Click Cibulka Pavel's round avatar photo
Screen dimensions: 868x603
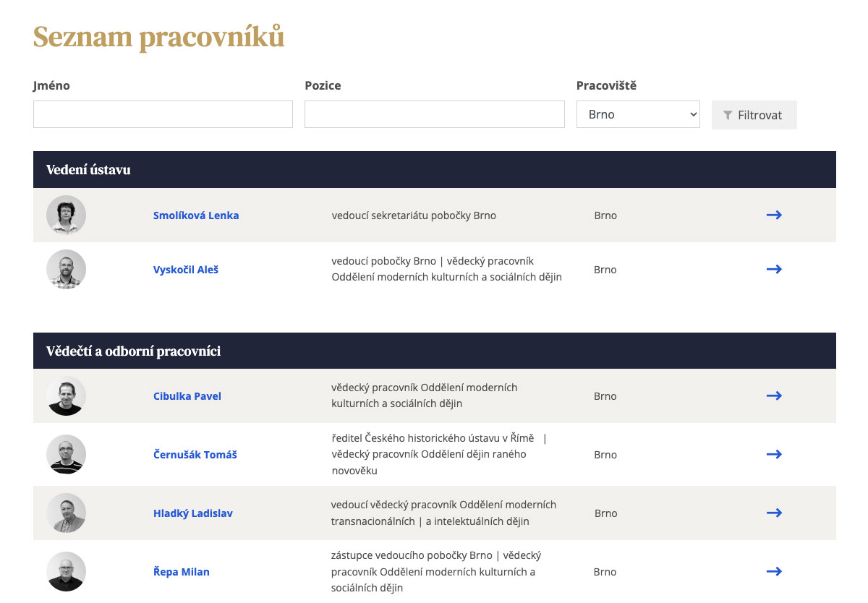pos(66,396)
